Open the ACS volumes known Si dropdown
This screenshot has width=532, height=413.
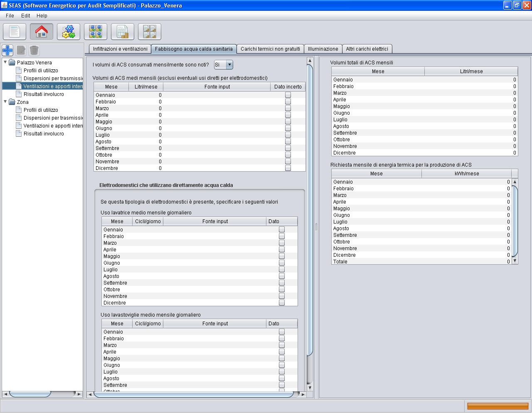pyautogui.click(x=224, y=65)
